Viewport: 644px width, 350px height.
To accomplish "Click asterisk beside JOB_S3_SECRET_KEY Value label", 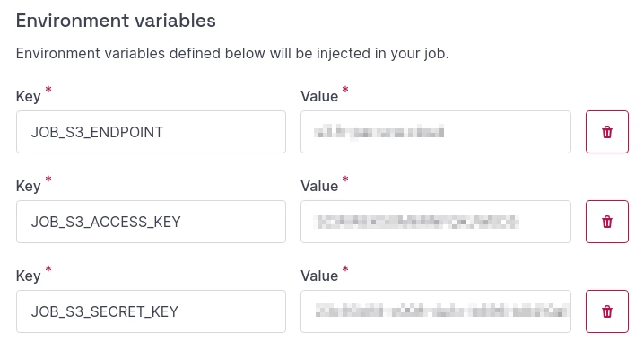I will 345,268.
